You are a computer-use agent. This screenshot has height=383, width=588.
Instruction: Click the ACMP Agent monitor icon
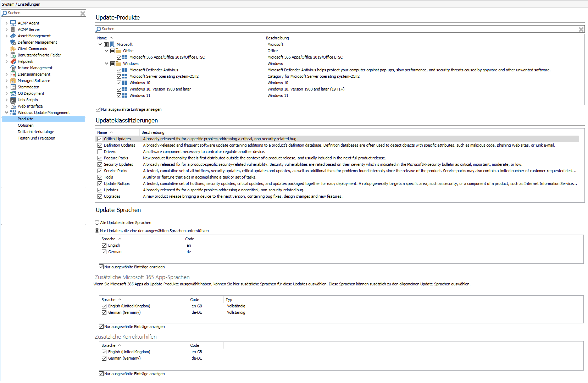pos(13,23)
